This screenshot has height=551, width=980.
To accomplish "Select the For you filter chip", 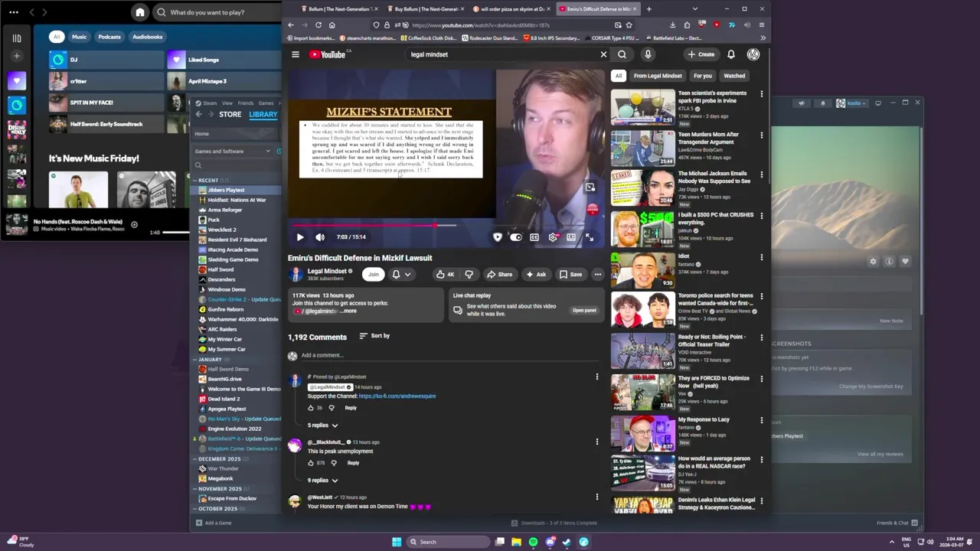I will click(703, 76).
